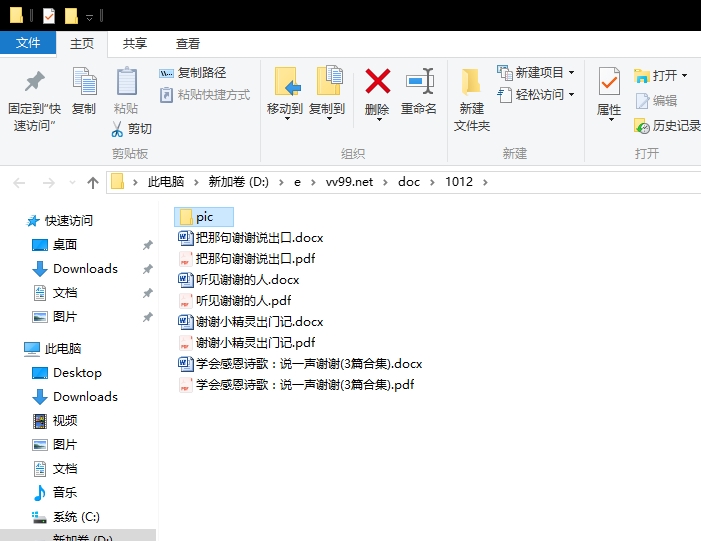Image resolution: width=701 pixels, height=541 pixels.
Task: Open Customize Quick Access Toolbar dropdown
Action: pos(89,17)
